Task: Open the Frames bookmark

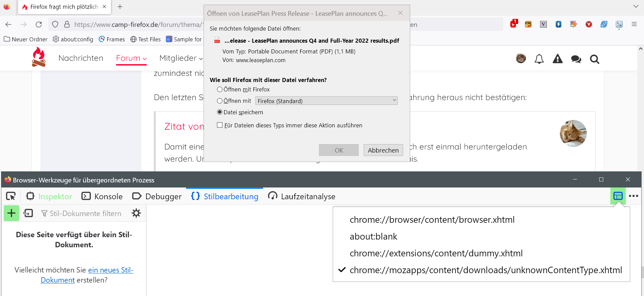Action: click(112, 39)
